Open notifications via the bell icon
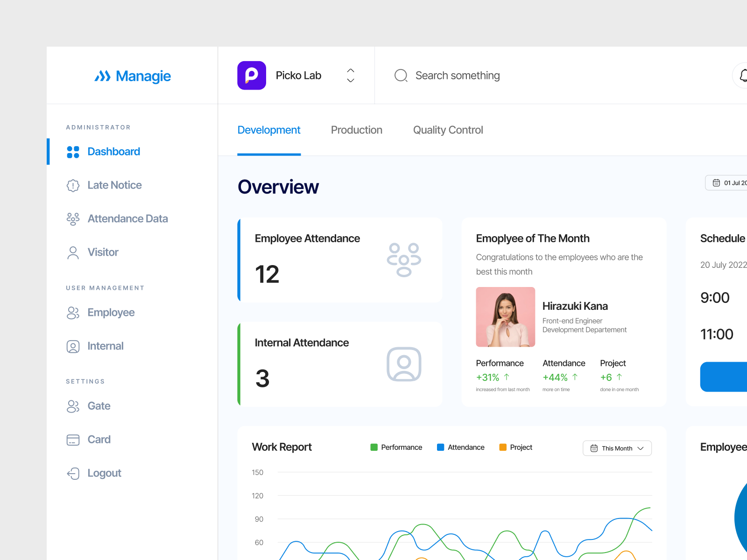 tap(743, 75)
